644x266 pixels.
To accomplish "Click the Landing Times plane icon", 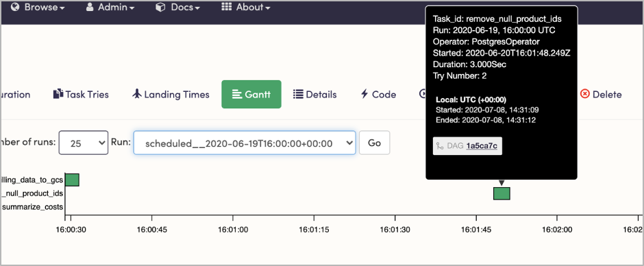I will tap(137, 94).
